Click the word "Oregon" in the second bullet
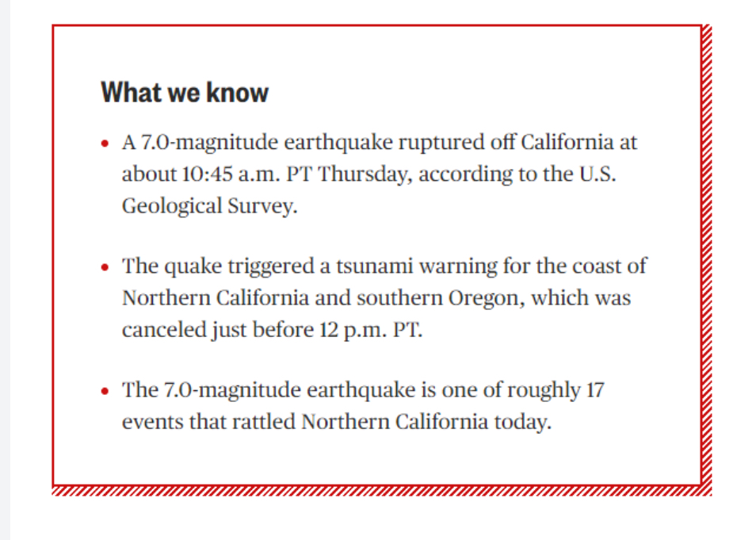Image resolution: width=756 pixels, height=540 pixels. pos(483,299)
